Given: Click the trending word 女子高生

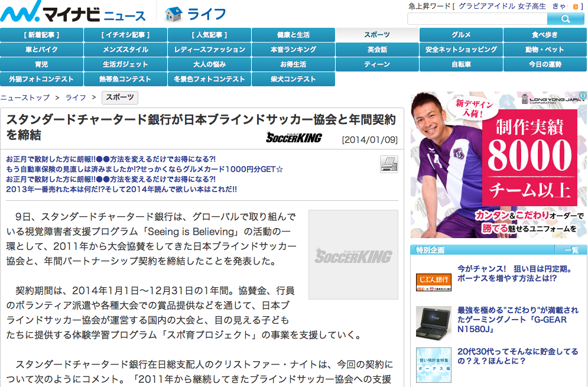Looking at the screenshot, I should (532, 6).
